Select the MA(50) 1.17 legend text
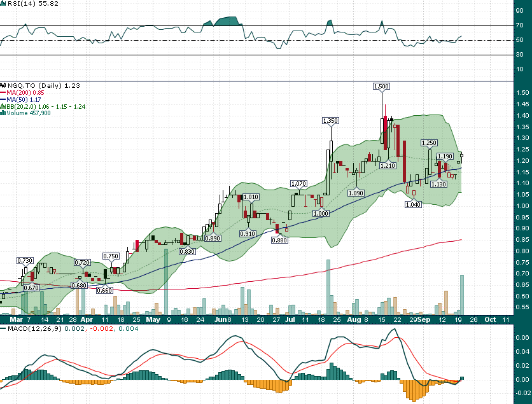The width and height of the screenshot is (532, 404). click(x=24, y=100)
